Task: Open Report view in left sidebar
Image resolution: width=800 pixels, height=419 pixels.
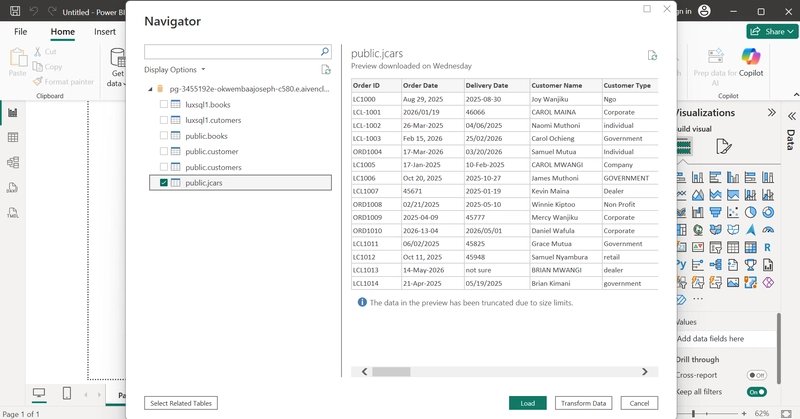Action: (x=13, y=113)
